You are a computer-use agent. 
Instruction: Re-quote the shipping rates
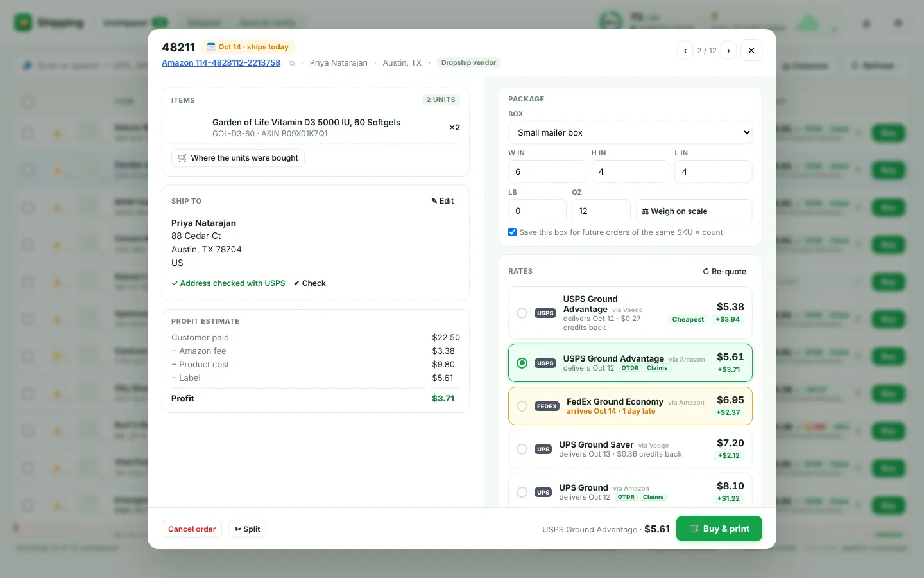tap(724, 272)
